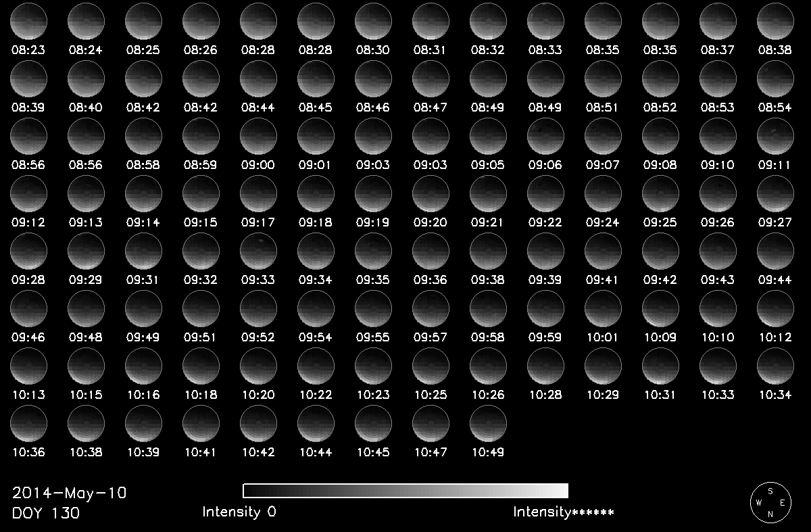Click the disk image labeled 09:11
The width and height of the screenshot is (811, 532).
coord(775,136)
